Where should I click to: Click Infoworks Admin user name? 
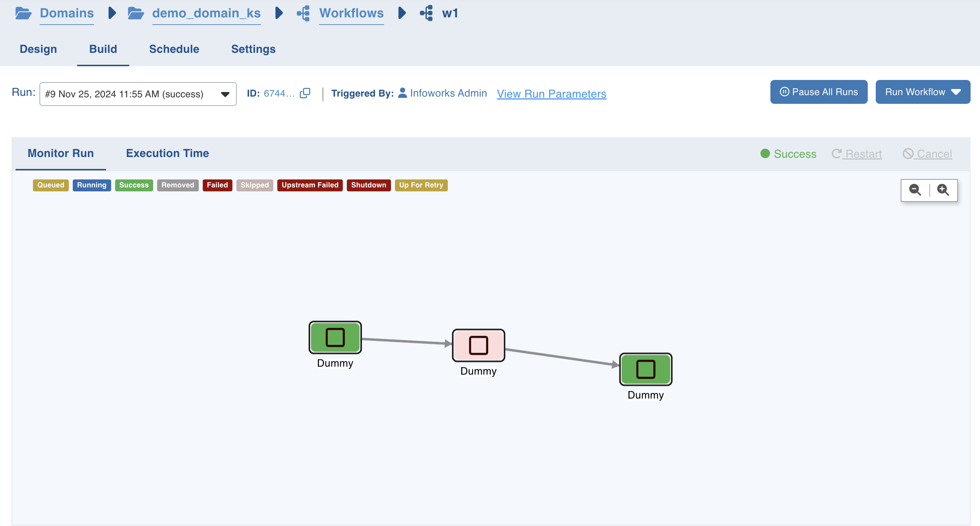[449, 93]
